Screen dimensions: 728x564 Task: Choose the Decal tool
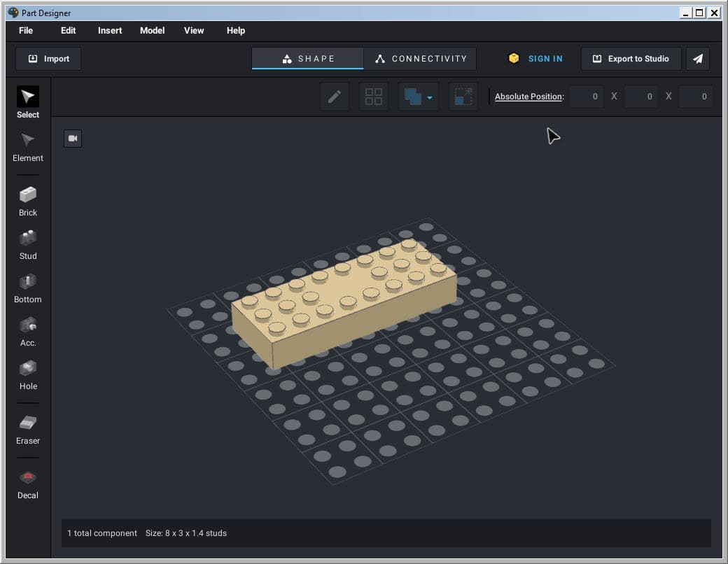click(x=28, y=484)
